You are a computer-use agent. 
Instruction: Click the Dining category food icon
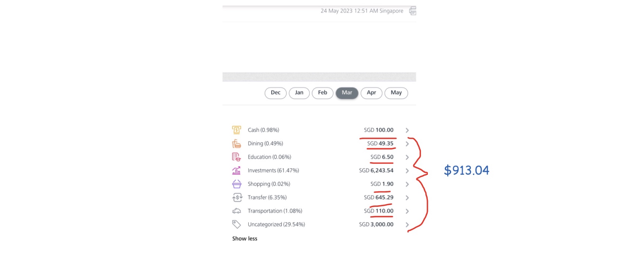(x=237, y=143)
